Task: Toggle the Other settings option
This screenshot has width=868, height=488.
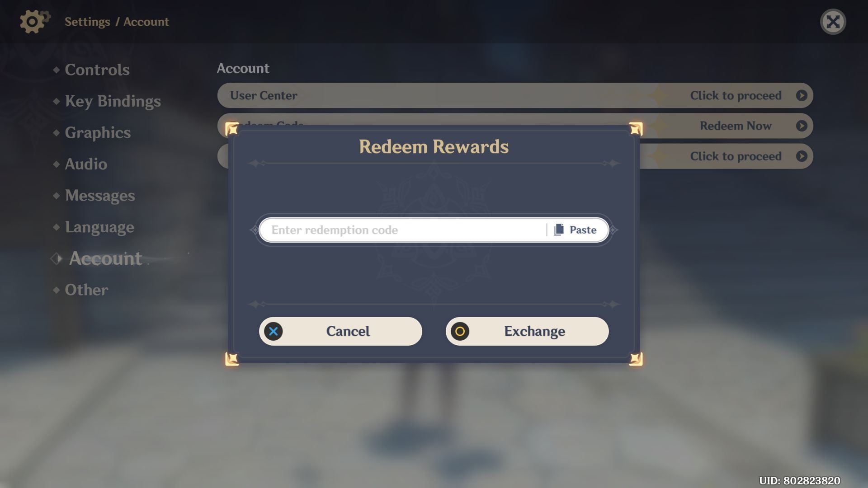Action: click(86, 289)
